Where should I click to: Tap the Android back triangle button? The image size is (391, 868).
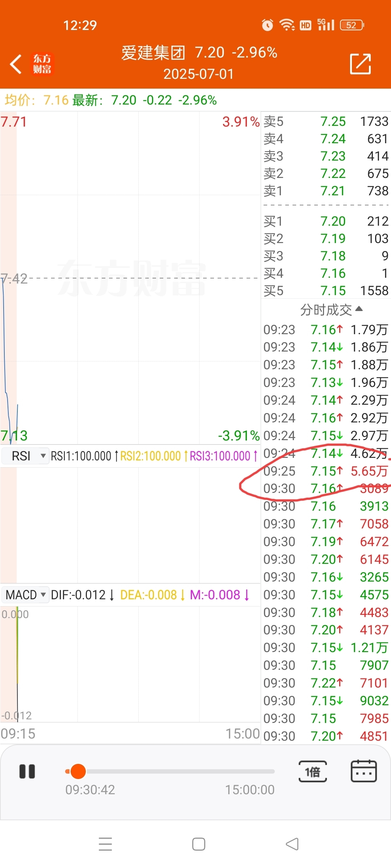click(x=292, y=844)
